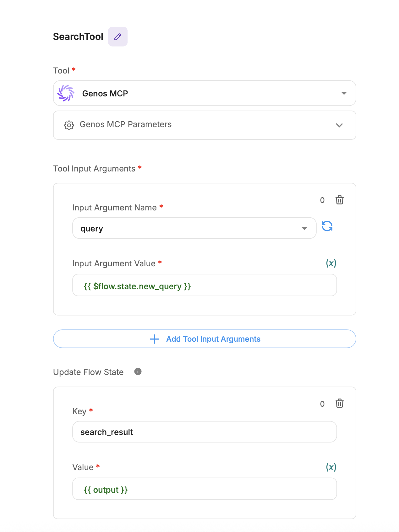The image size is (399, 532).
Task: Delete the search_result flow state entry
Action: (x=339, y=404)
